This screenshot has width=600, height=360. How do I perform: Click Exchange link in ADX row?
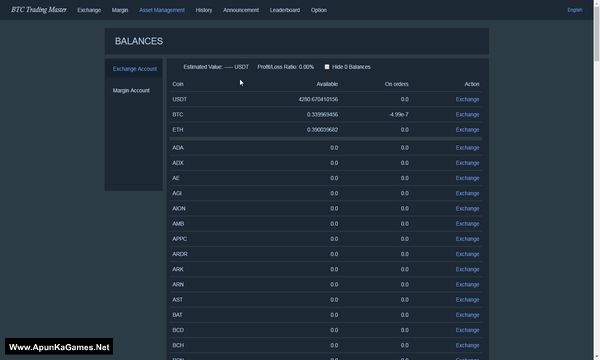point(467,163)
